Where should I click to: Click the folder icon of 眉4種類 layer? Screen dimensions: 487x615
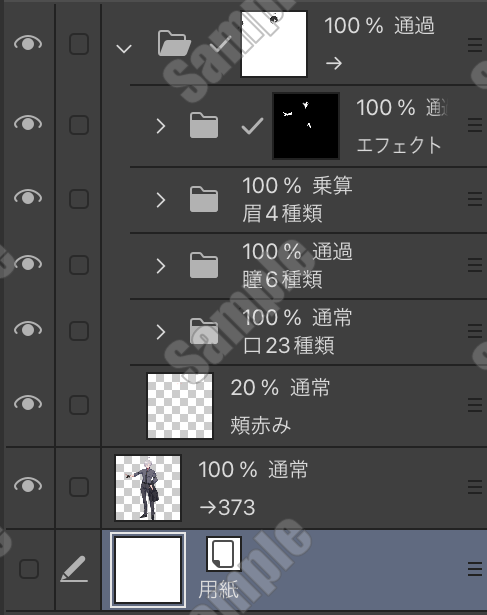(204, 199)
